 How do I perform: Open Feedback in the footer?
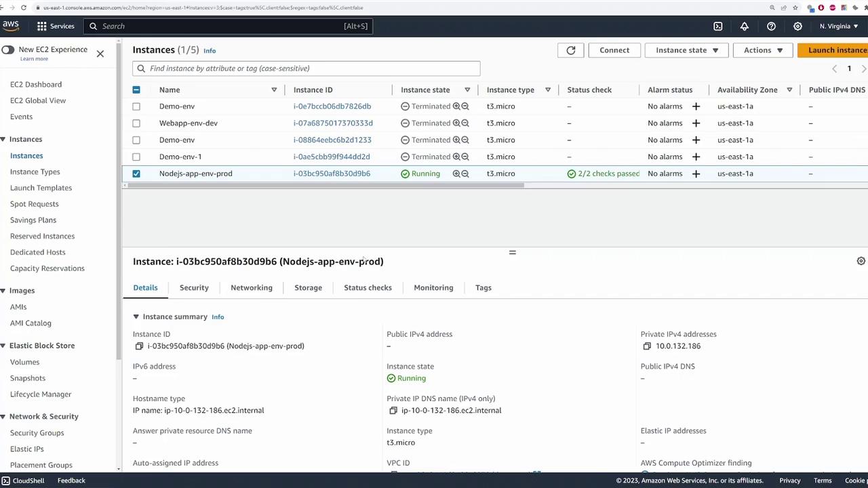[71, 481]
